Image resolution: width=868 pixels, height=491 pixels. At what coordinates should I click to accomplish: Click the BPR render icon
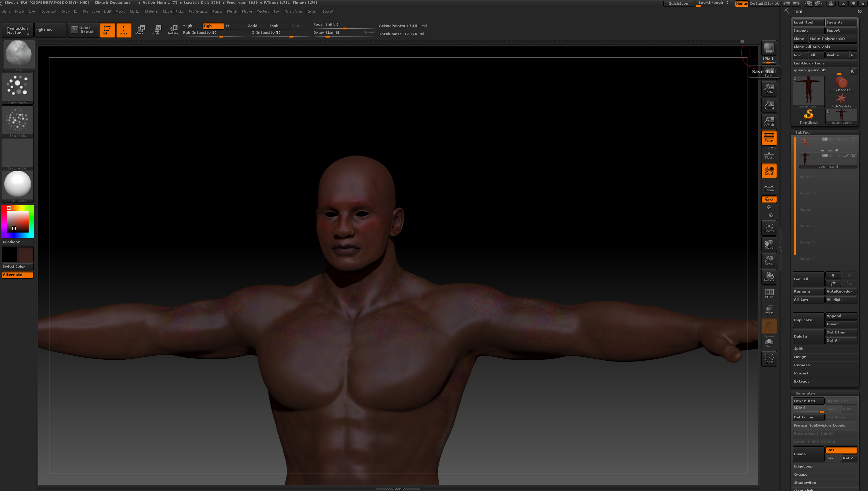pos(769,48)
